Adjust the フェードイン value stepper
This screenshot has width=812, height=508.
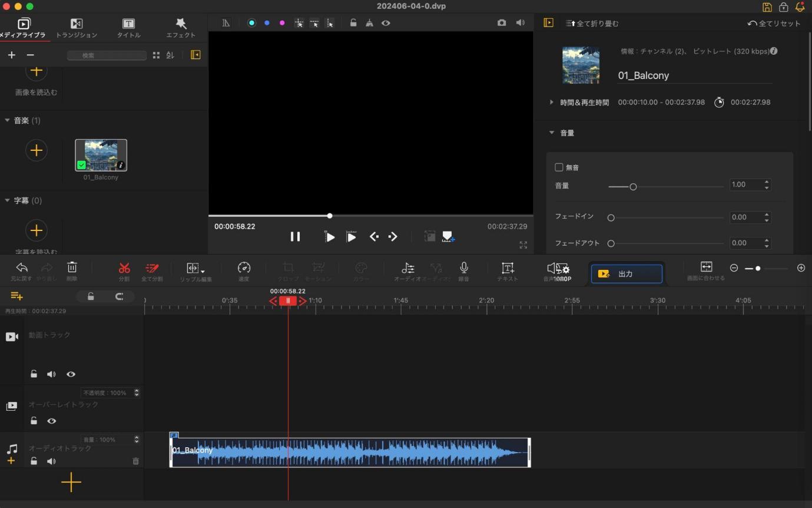pos(767,217)
